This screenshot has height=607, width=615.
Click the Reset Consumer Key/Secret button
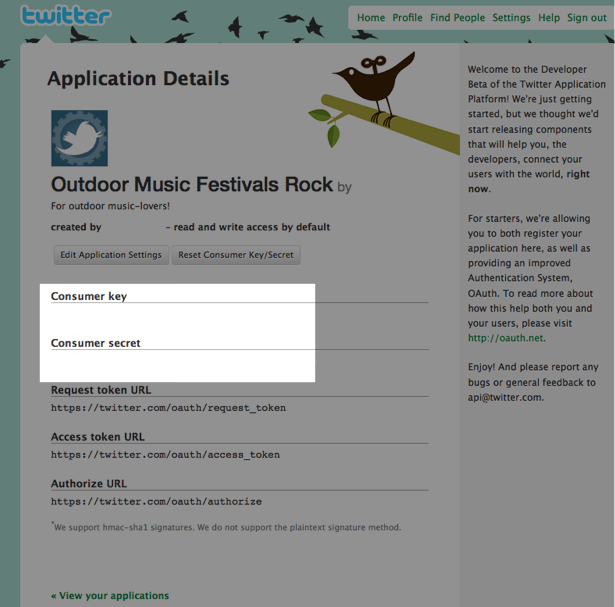click(x=236, y=255)
